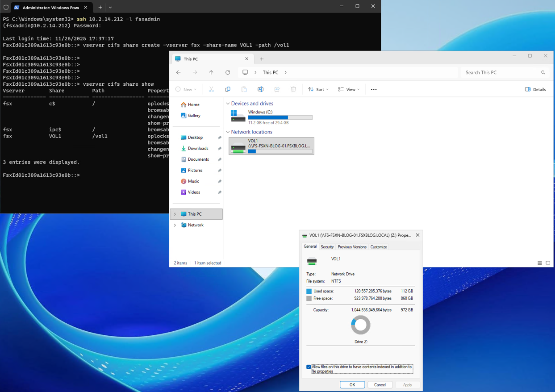Open Desktop quick access folder
Image resolution: width=555 pixels, height=392 pixels.
tap(195, 138)
